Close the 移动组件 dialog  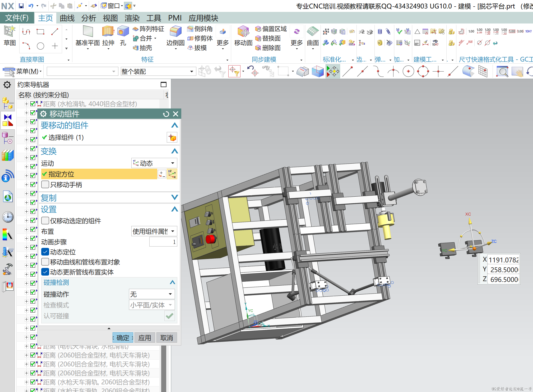(x=175, y=114)
